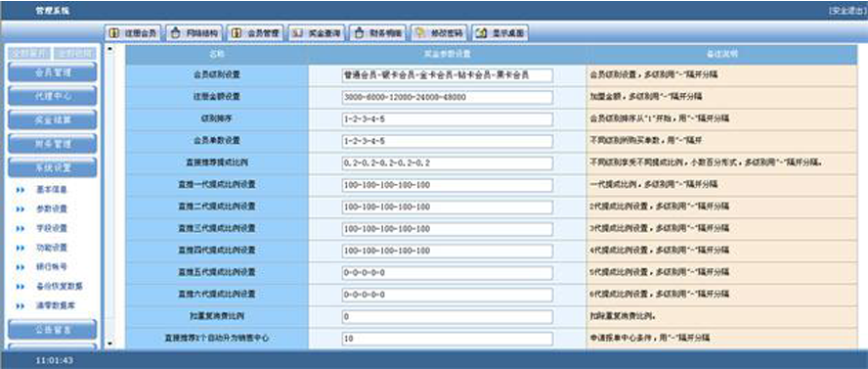
Task: Click the scrollbar down arrow
Action: [109, 345]
